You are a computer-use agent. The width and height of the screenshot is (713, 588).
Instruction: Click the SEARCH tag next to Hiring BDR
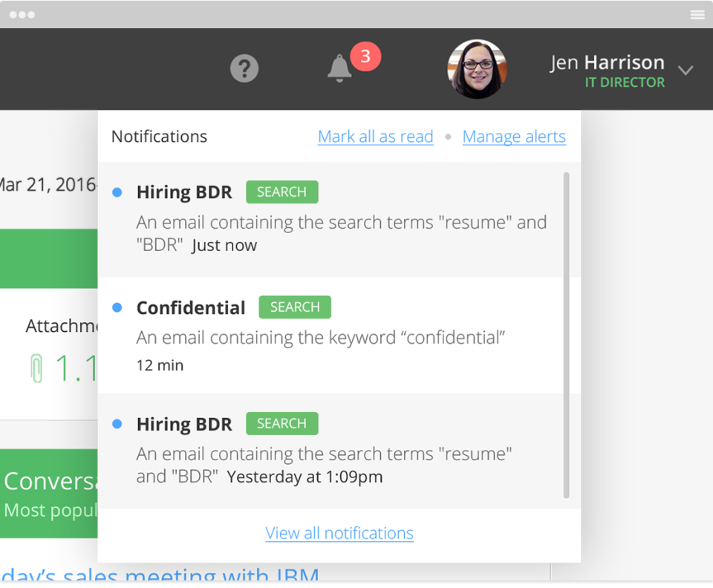281,192
